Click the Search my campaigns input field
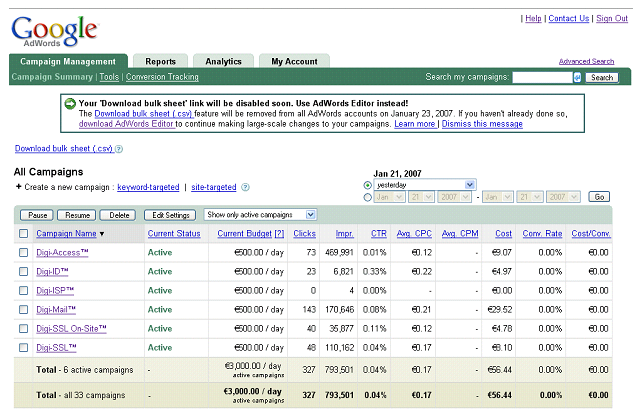 pyautogui.click(x=541, y=77)
